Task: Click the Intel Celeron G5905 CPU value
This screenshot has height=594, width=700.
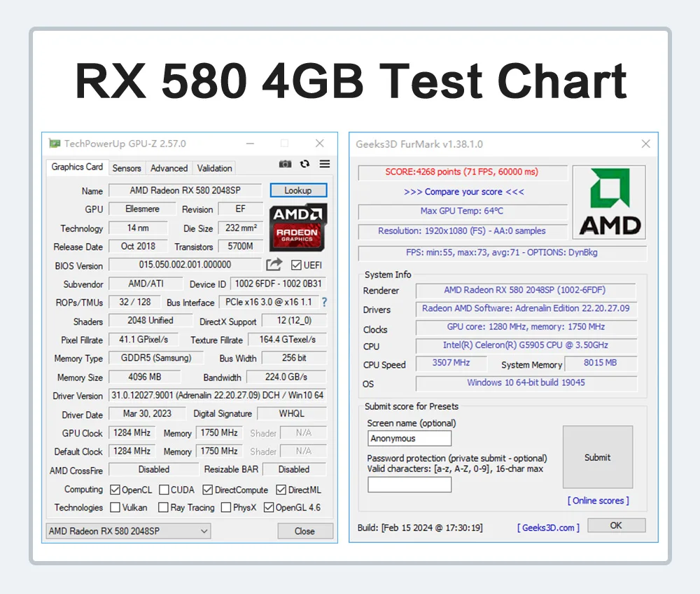Action: point(526,345)
